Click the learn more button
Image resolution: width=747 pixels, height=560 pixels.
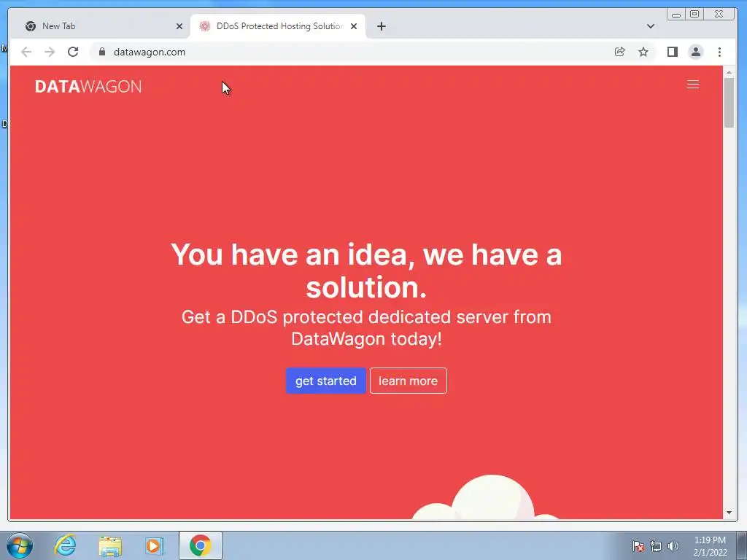tap(409, 381)
